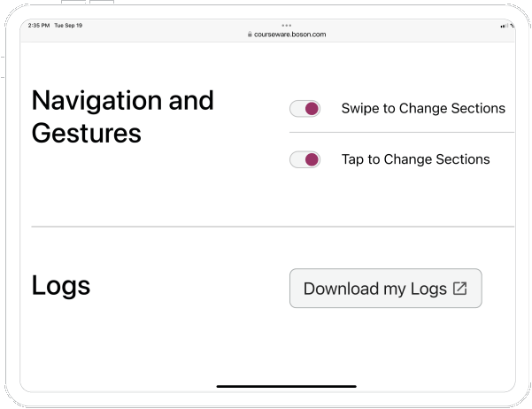The width and height of the screenshot is (532, 409).
Task: Click the Navigation and Gestures heading
Action: 122,116
